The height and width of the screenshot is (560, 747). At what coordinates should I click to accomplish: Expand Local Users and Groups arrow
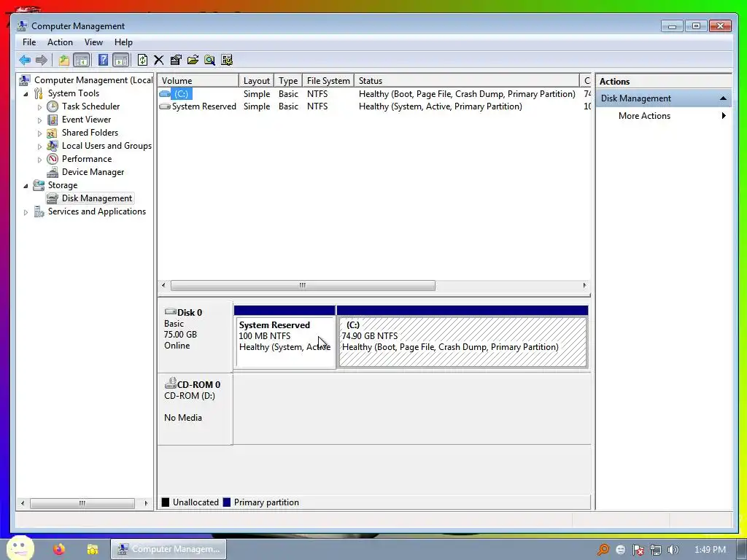tap(40, 146)
